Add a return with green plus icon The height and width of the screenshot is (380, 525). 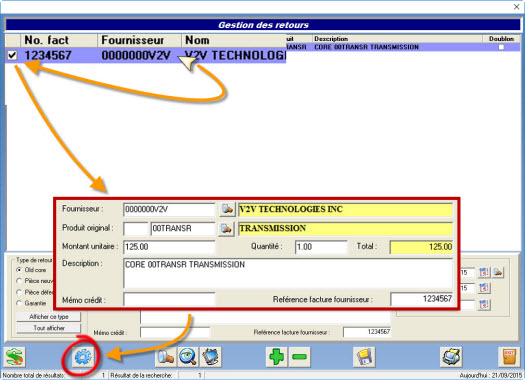coord(277,357)
